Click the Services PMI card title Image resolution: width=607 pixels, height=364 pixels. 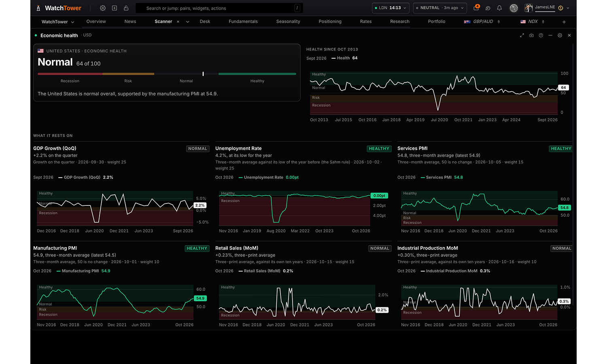(x=412, y=148)
